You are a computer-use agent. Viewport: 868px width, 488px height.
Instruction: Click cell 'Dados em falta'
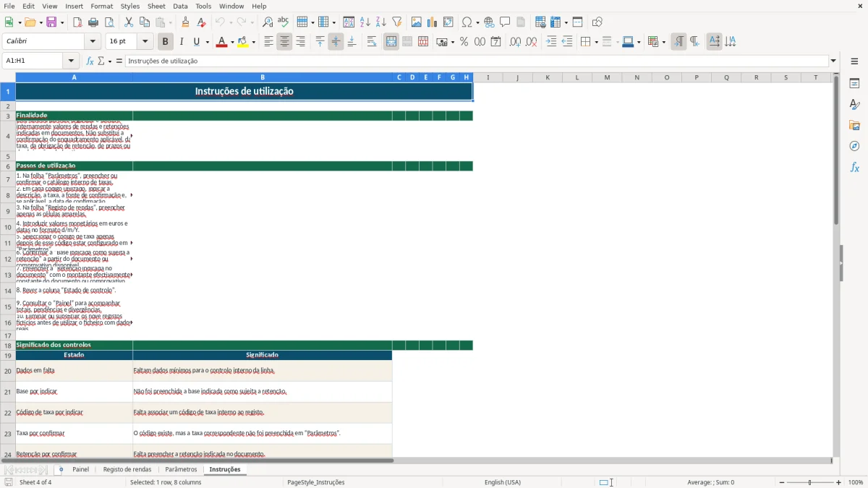(x=74, y=371)
